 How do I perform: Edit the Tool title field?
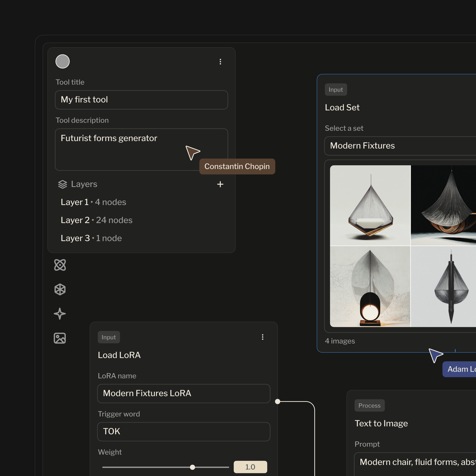pos(141,100)
